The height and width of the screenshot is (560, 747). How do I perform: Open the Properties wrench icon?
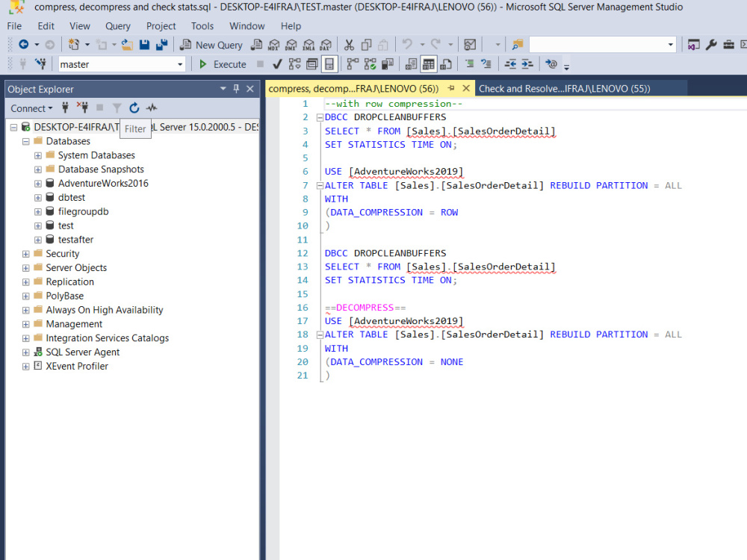pyautogui.click(x=711, y=45)
